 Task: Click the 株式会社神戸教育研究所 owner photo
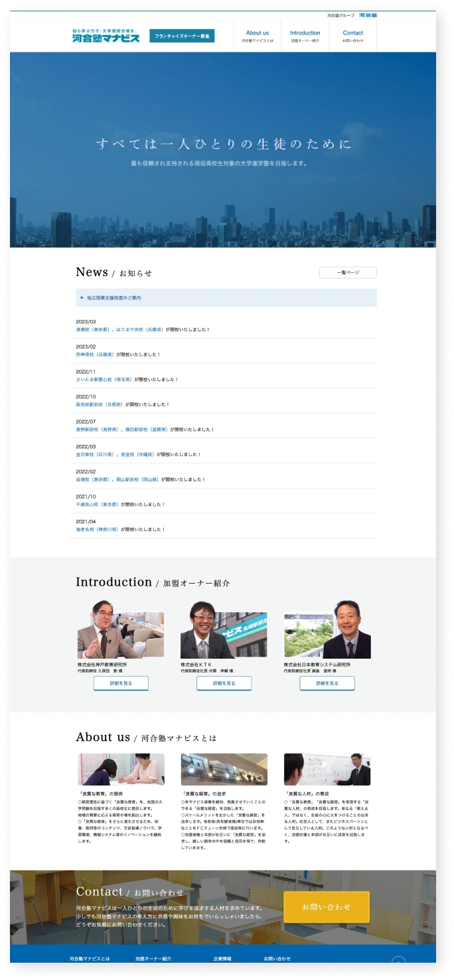(x=121, y=629)
